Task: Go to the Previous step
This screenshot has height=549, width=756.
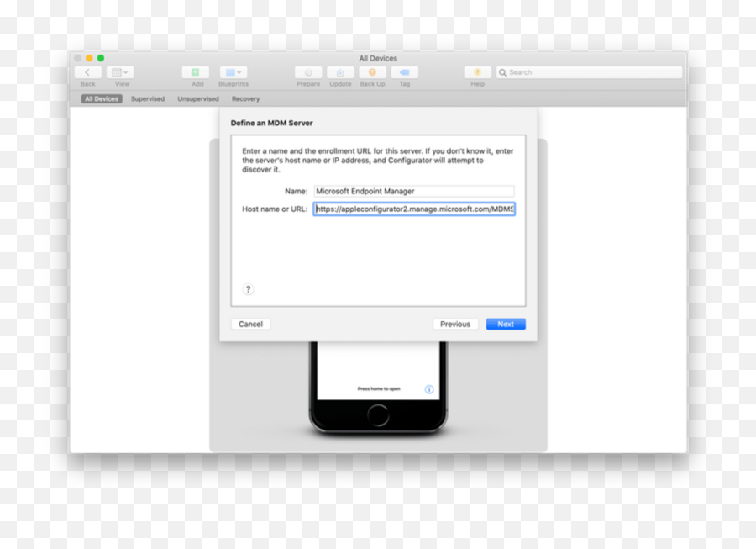Action: [455, 325]
